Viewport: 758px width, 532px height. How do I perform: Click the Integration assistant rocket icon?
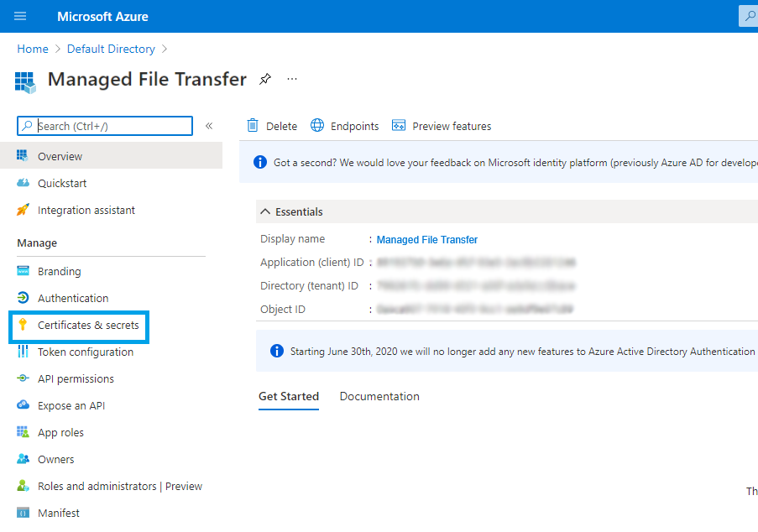coord(23,210)
